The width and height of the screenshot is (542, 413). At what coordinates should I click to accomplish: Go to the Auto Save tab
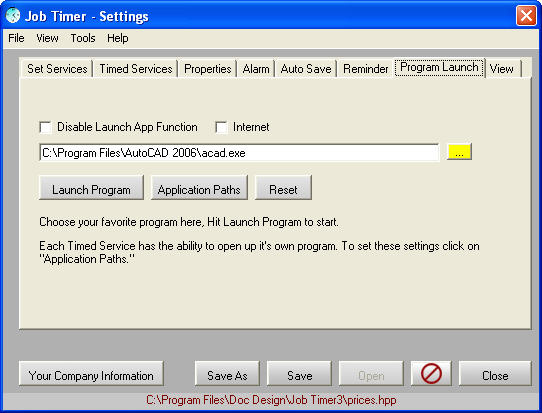[306, 69]
